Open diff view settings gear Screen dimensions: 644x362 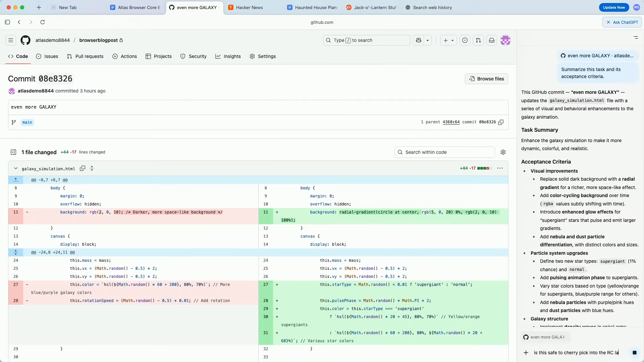[503, 152]
